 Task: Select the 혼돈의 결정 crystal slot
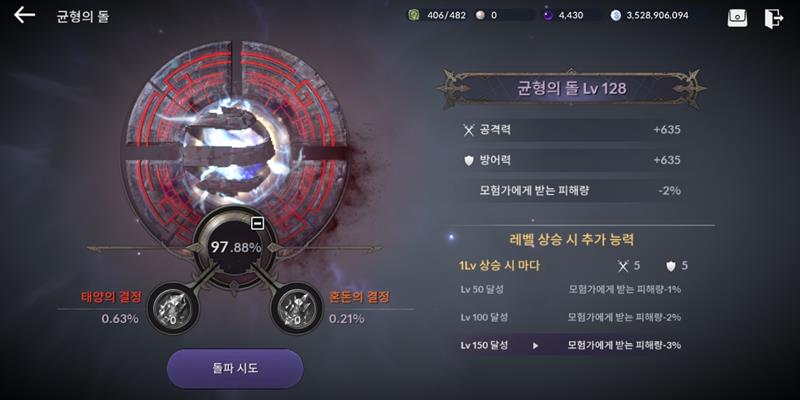click(x=296, y=308)
